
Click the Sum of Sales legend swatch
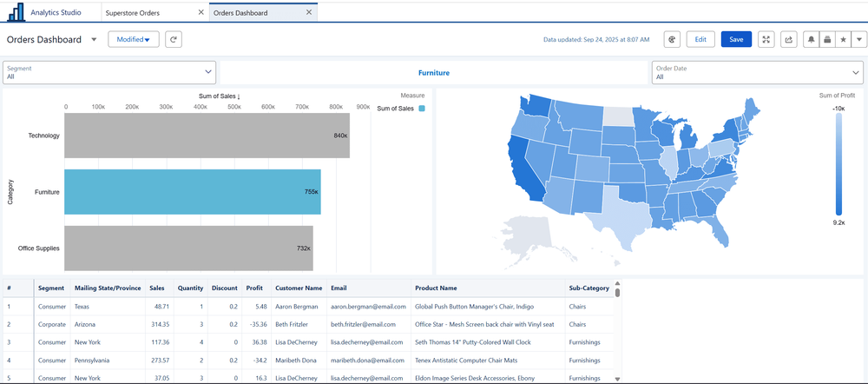pyautogui.click(x=422, y=109)
